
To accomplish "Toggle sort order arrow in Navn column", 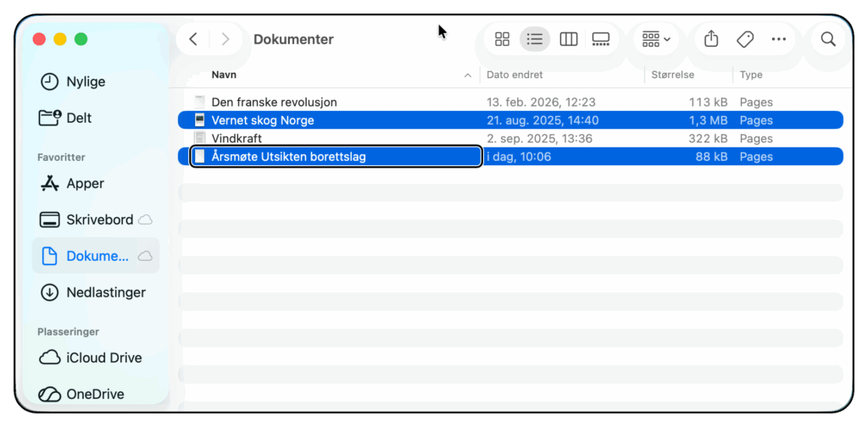I will (468, 75).
